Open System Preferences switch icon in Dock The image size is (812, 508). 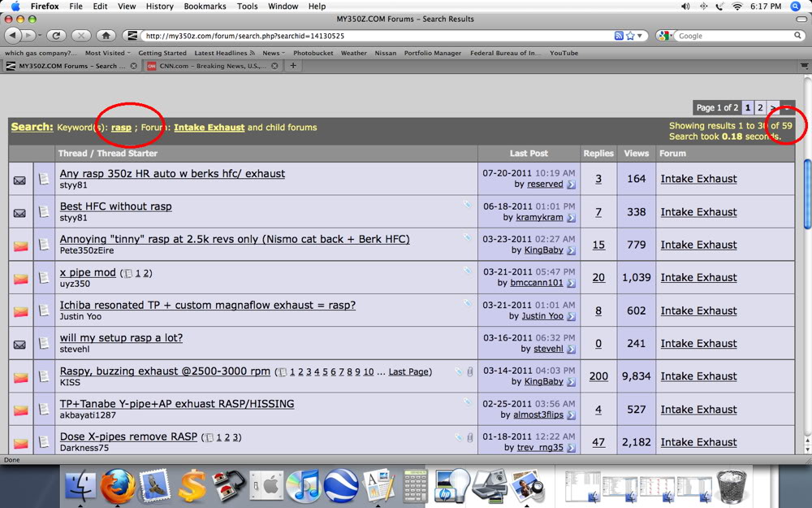pos(266,486)
